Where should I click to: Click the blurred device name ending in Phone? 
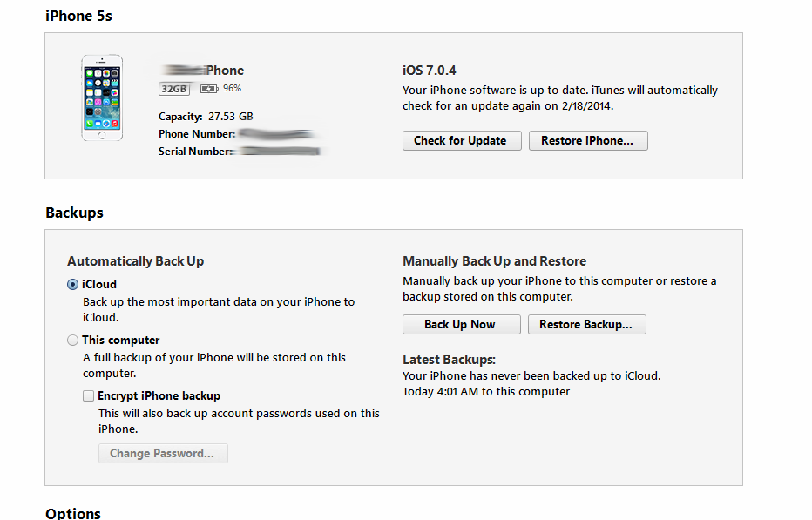(x=202, y=71)
